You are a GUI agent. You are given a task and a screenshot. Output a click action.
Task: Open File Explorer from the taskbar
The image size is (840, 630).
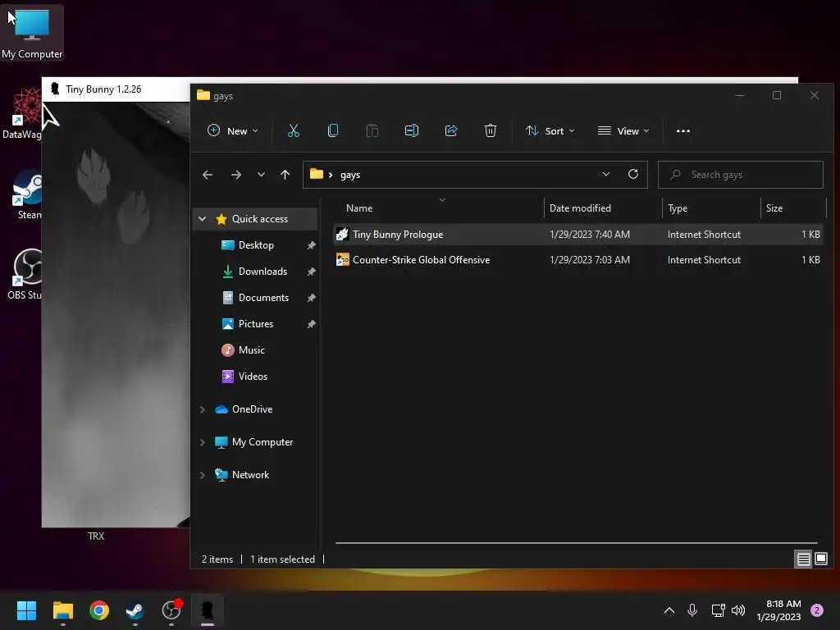pyautogui.click(x=62, y=610)
